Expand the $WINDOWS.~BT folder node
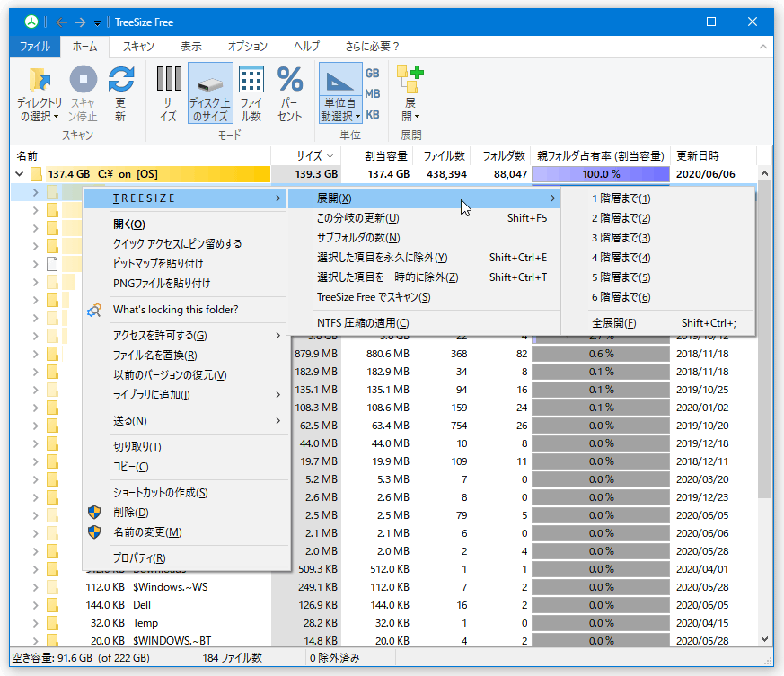Image resolution: width=784 pixels, height=676 pixels. coord(36,640)
